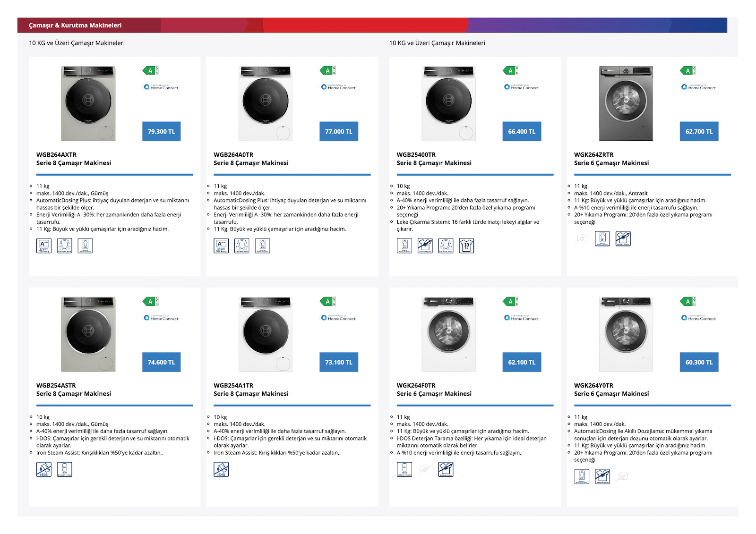The height and width of the screenshot is (534, 756).
Task: Click the 62.100 TL price badge
Action: tap(522, 362)
